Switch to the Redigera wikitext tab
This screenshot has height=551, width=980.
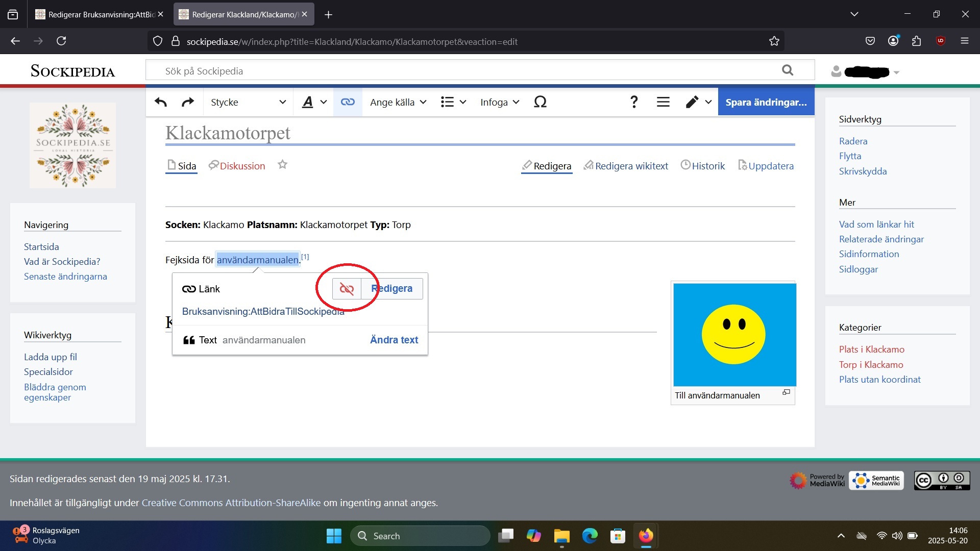[x=626, y=166]
